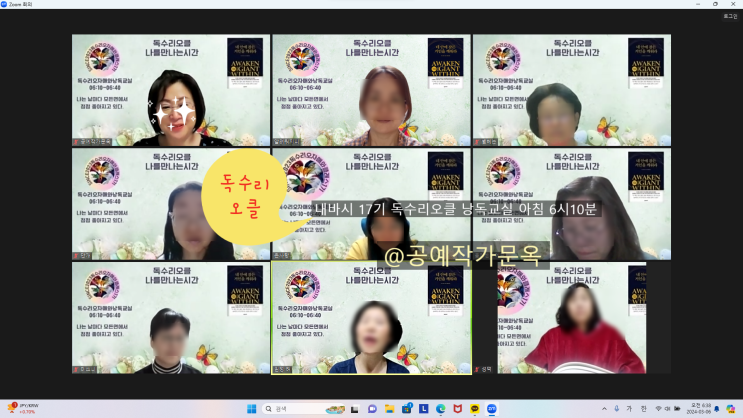Close the Zoom meeting window

pos(733,4)
